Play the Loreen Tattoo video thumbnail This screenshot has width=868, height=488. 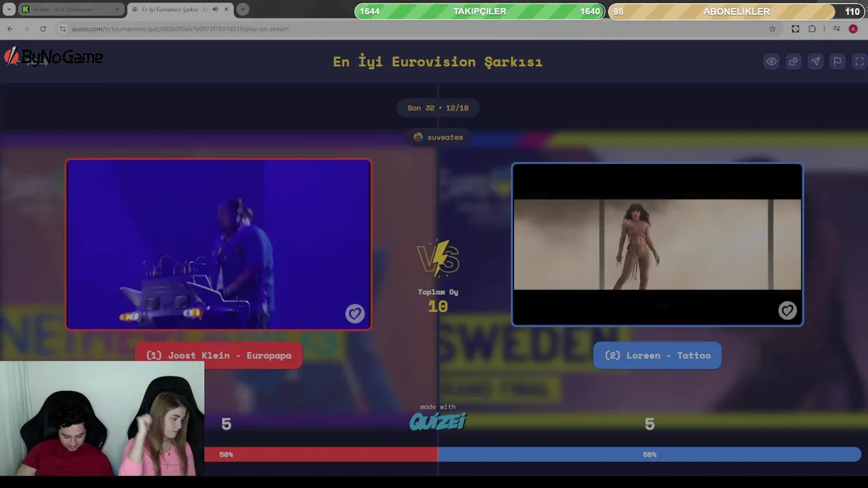tap(657, 245)
